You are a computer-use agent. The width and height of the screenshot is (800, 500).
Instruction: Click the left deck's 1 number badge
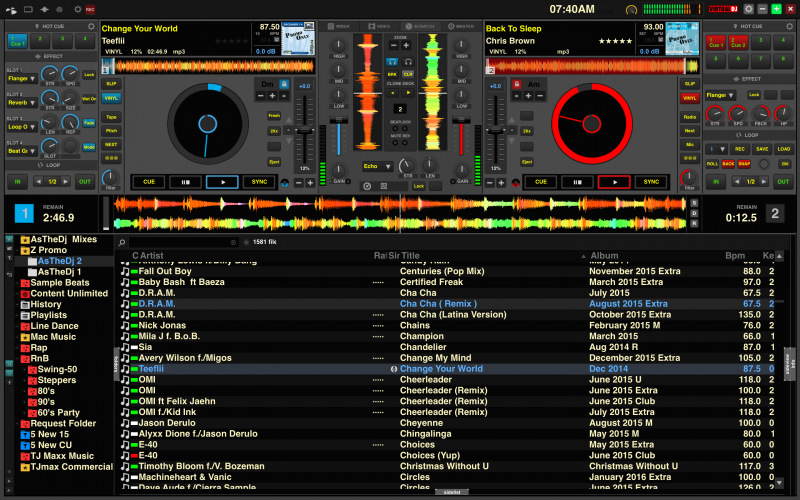pos(24,213)
